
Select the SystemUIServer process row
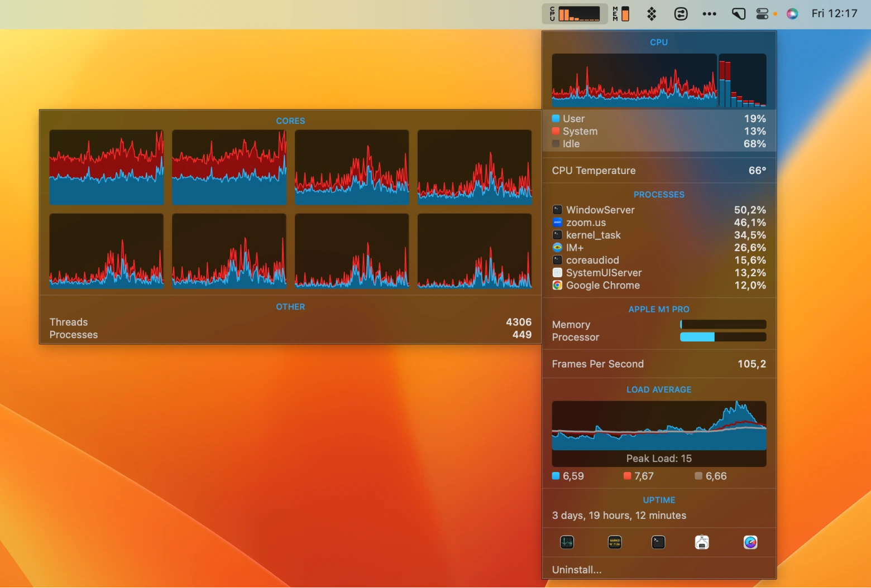659,273
